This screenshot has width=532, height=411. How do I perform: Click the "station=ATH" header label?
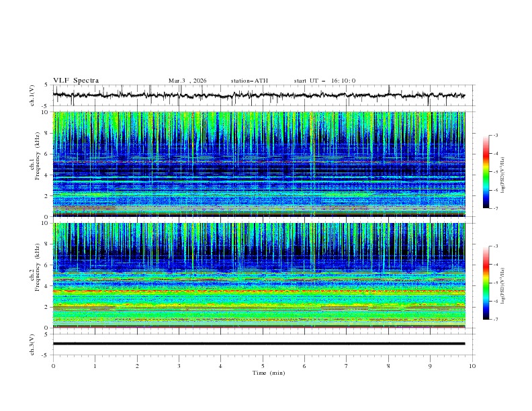pos(249,81)
